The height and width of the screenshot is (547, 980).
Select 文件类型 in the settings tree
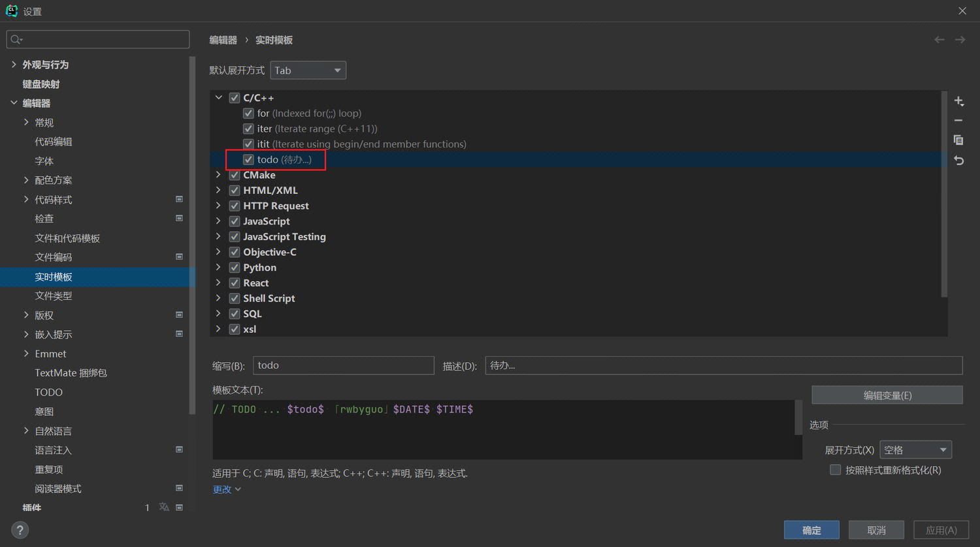tap(54, 296)
